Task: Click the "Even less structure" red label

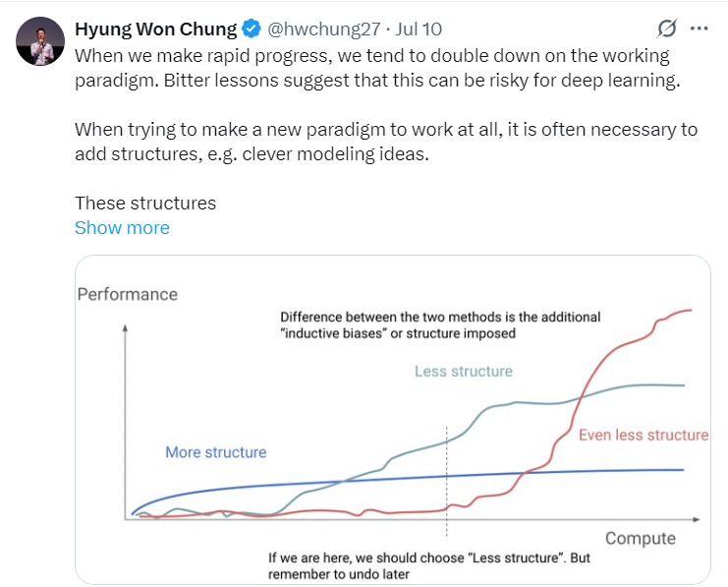Action: [644, 435]
